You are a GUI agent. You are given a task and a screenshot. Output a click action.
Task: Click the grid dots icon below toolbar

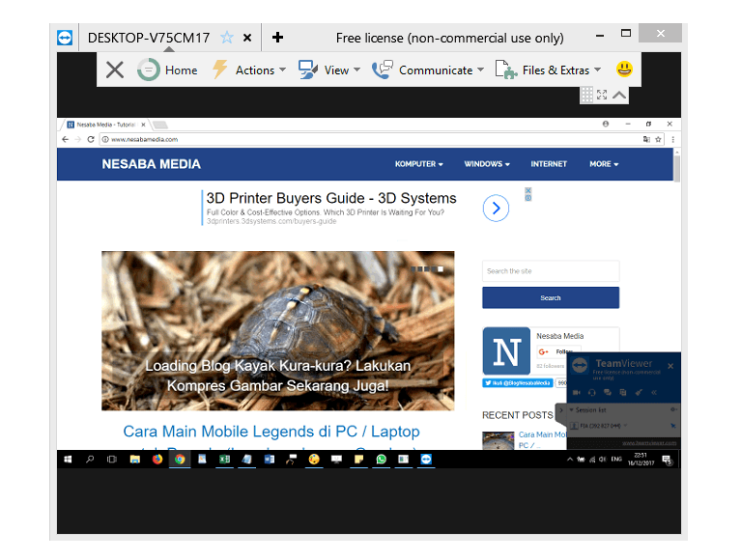(x=587, y=95)
